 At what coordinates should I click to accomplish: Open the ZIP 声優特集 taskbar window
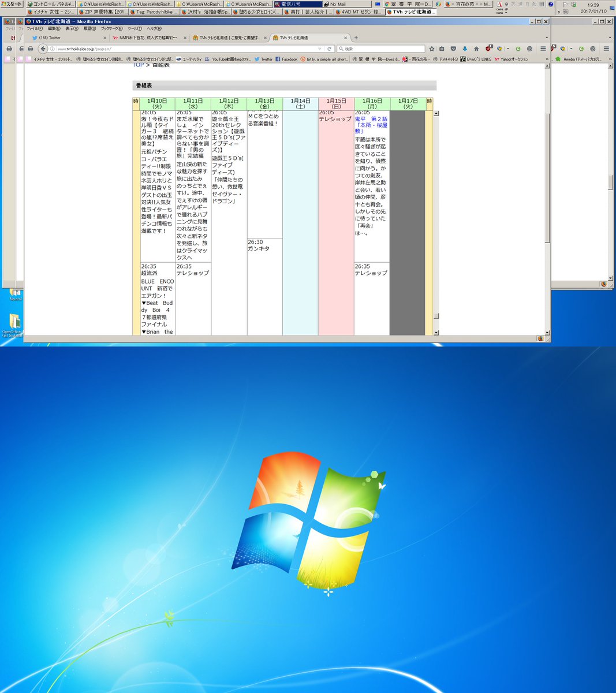103,12
